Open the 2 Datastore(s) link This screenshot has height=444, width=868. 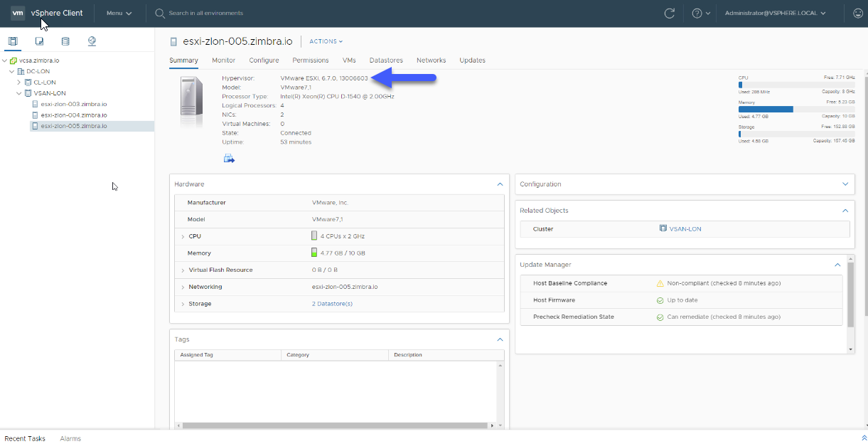pos(332,304)
